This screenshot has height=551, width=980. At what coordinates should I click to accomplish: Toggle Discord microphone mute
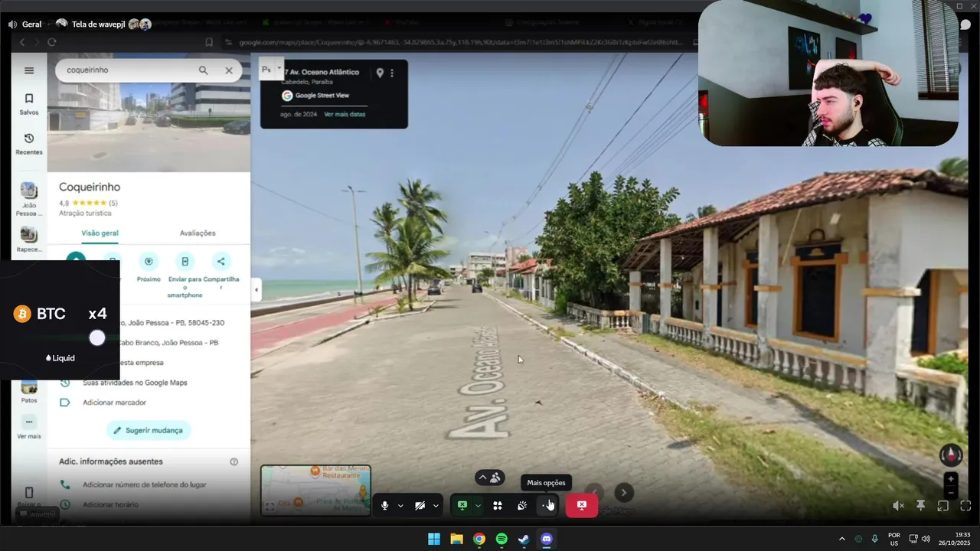[x=385, y=505]
